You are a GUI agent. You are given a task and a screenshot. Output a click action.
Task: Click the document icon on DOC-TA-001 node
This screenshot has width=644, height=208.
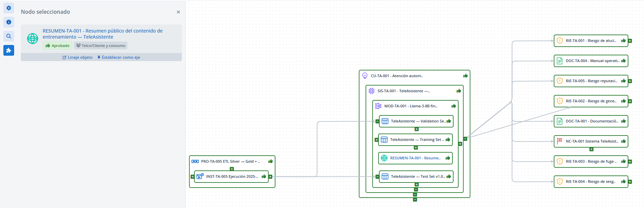(x=560, y=121)
